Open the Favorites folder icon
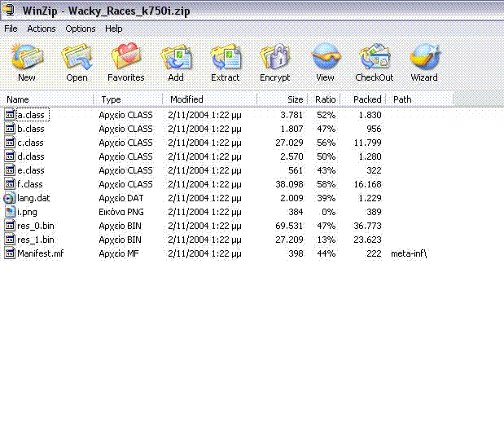Viewport: 504px width, 427px height. [126, 56]
